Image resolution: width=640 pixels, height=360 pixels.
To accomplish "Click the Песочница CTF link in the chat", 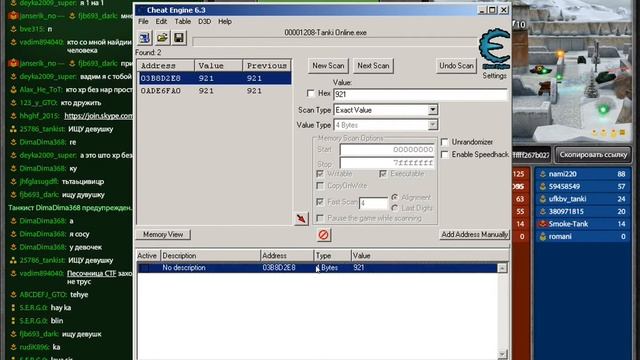I will click(91, 273).
